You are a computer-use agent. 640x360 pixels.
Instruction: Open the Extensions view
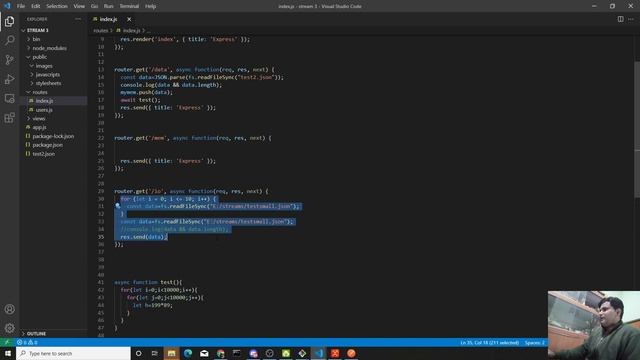[x=9, y=118]
